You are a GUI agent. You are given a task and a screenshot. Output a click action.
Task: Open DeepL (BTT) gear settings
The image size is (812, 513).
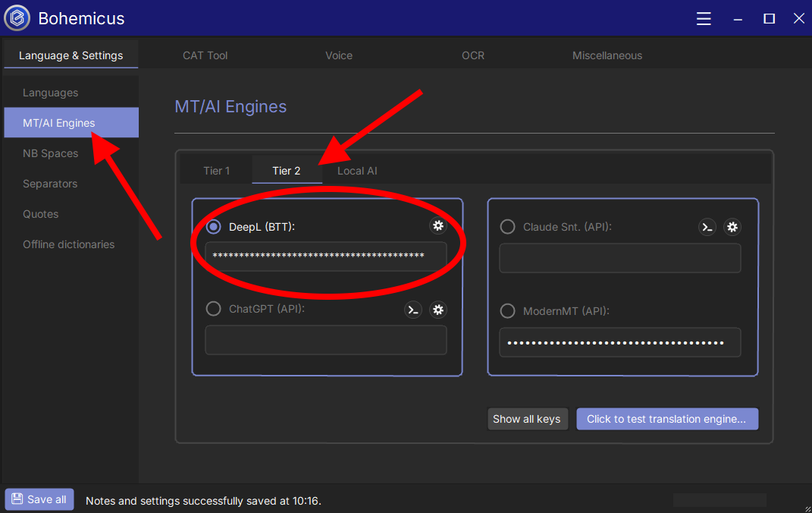438,225
